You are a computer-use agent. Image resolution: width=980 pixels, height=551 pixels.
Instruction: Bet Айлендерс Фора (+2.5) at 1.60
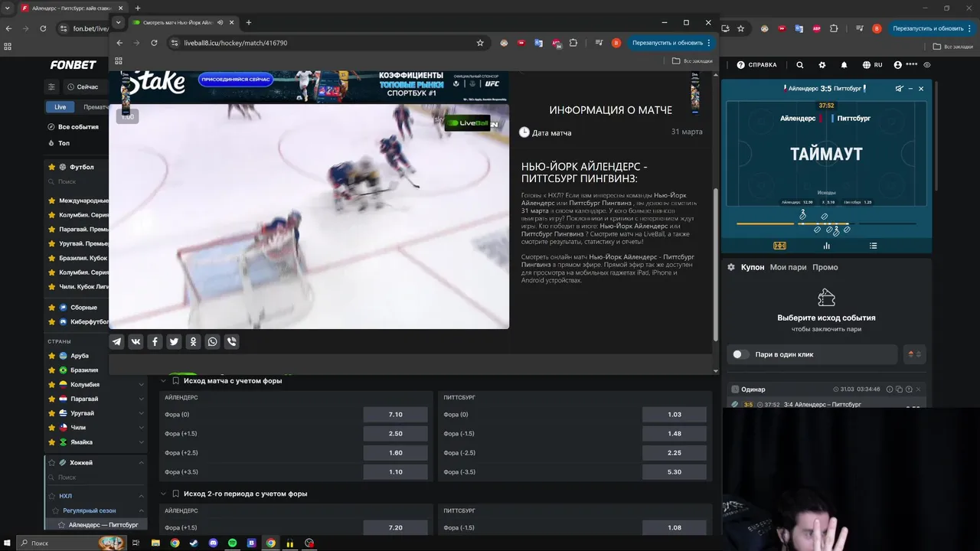point(395,453)
